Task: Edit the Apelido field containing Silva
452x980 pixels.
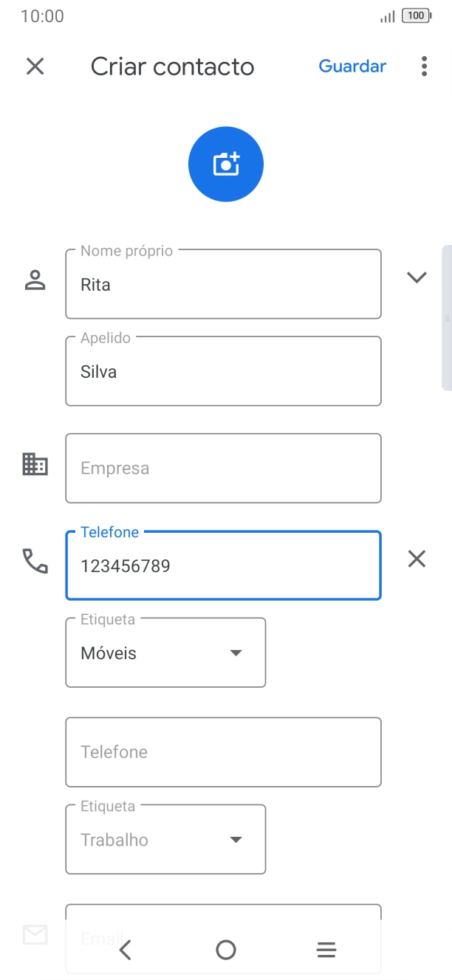Action: tap(223, 372)
